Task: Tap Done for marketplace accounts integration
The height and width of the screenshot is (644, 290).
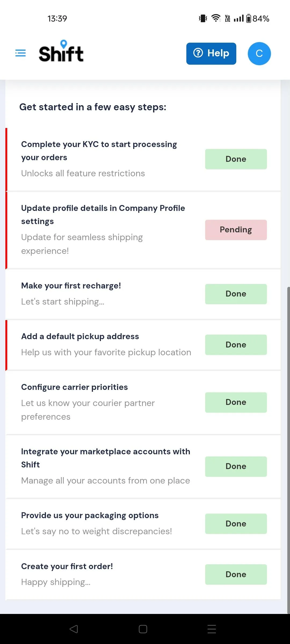Action: point(236,467)
